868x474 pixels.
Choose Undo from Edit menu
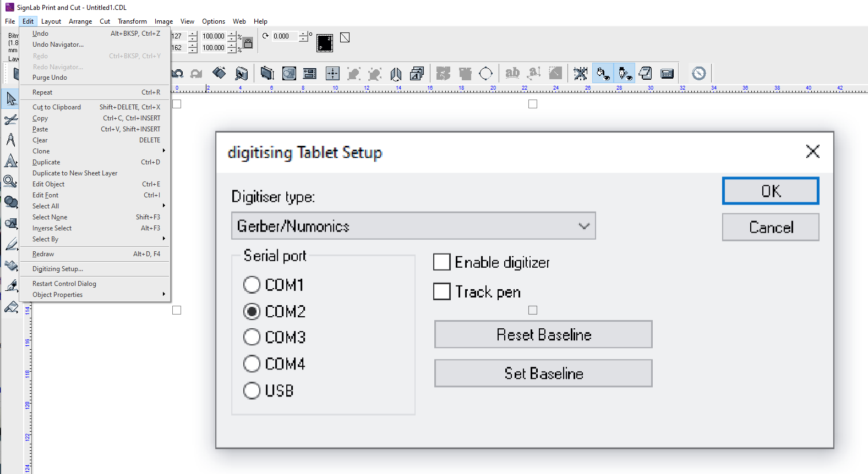pos(95,34)
